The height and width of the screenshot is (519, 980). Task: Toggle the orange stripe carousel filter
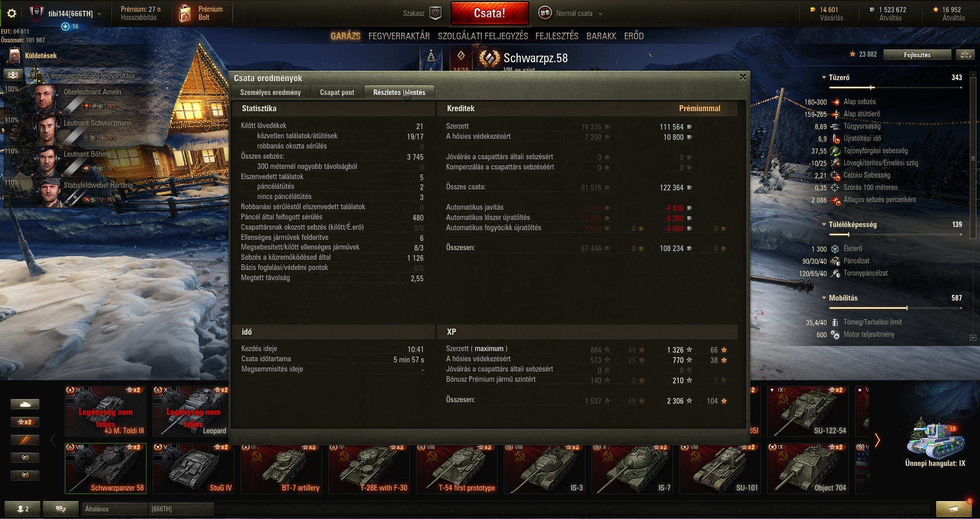point(24,440)
